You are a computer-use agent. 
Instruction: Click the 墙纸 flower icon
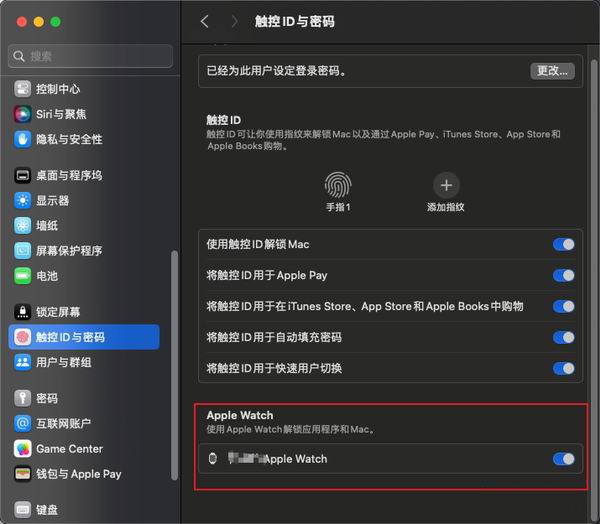(x=23, y=225)
